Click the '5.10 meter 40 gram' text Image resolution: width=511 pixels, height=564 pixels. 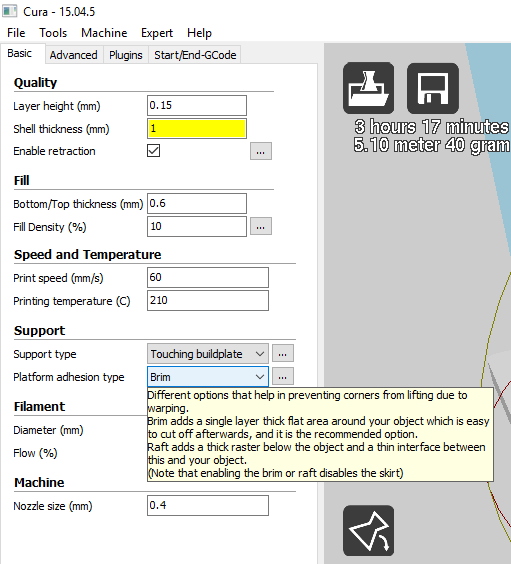click(432, 145)
